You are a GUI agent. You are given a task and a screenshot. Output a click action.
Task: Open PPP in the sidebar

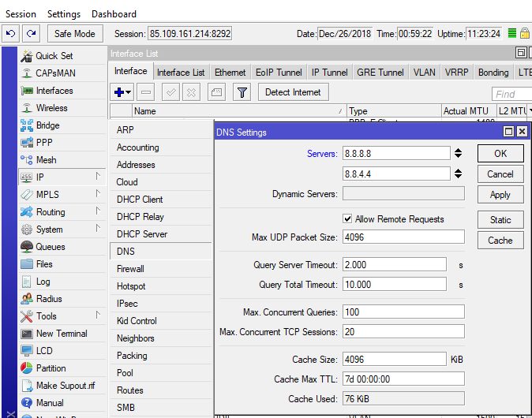pos(63,143)
